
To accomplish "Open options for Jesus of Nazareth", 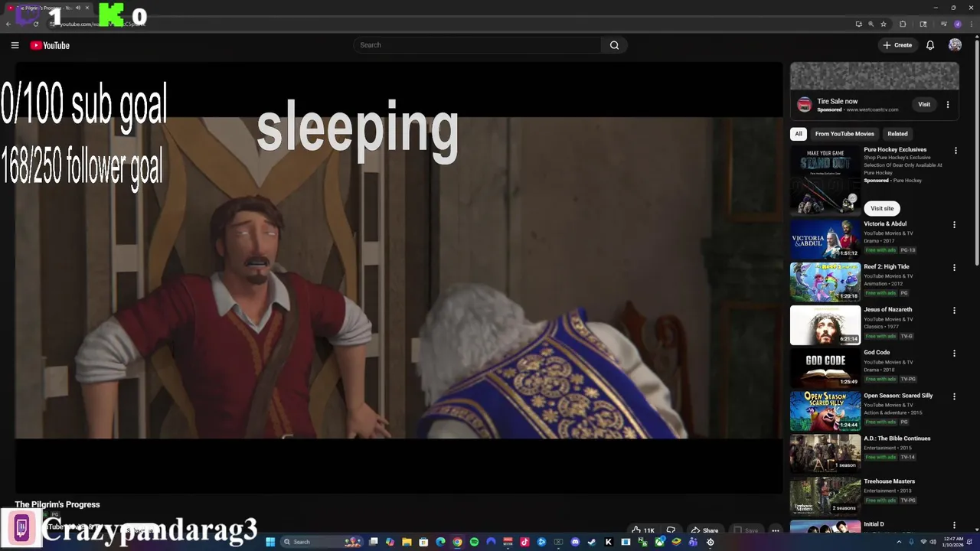I will pos(954,311).
